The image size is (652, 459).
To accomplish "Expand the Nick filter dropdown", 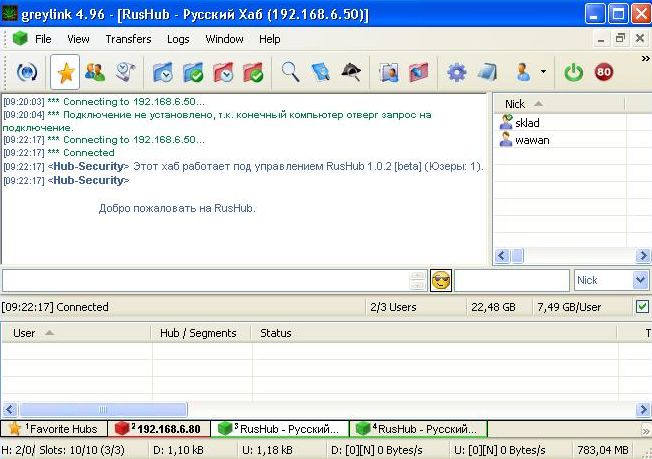I will click(x=640, y=281).
